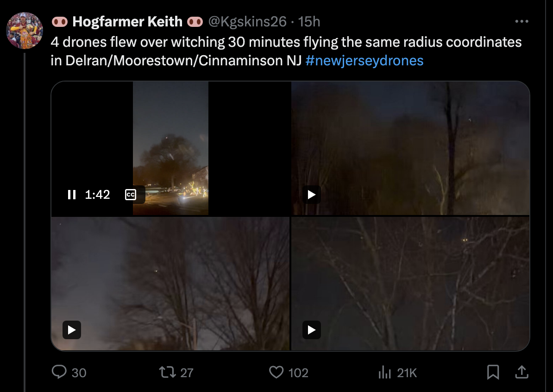
Task: Click the 1:42 video time remaining label
Action: tap(98, 195)
